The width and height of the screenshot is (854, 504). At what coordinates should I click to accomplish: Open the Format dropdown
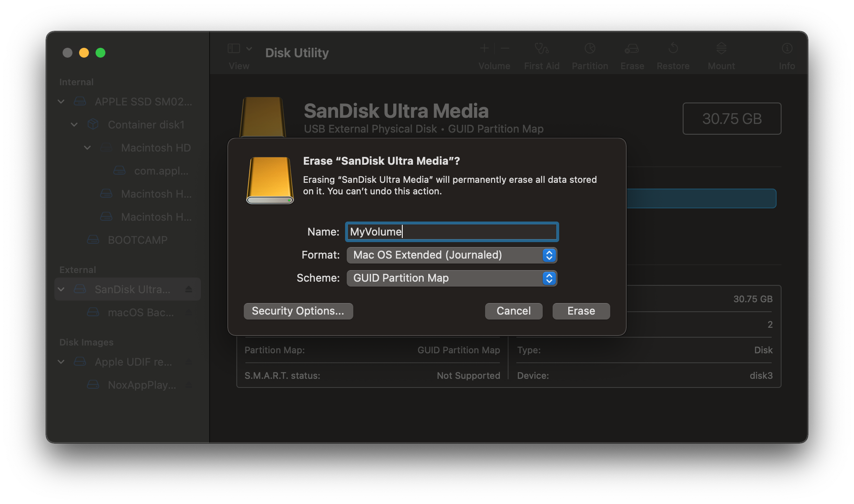452,255
